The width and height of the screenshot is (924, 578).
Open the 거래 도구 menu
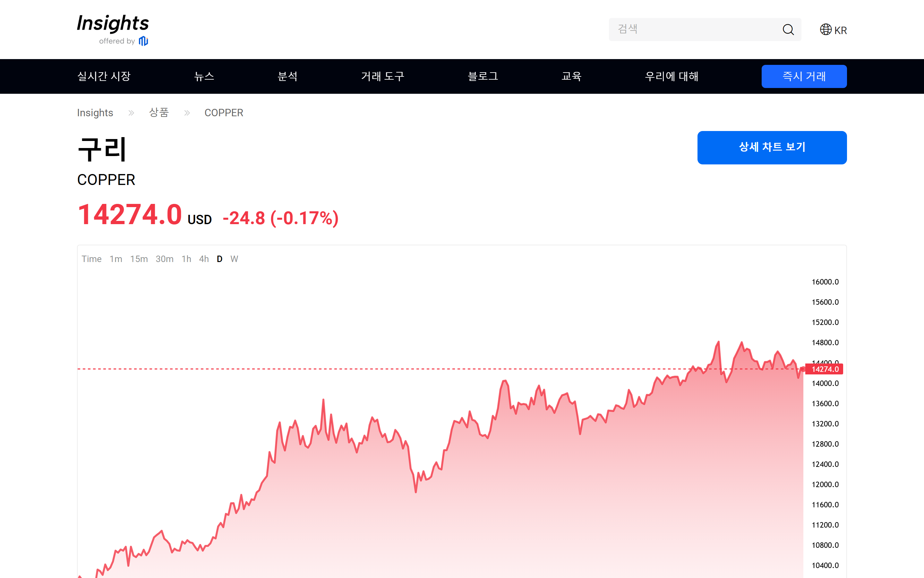coord(382,76)
